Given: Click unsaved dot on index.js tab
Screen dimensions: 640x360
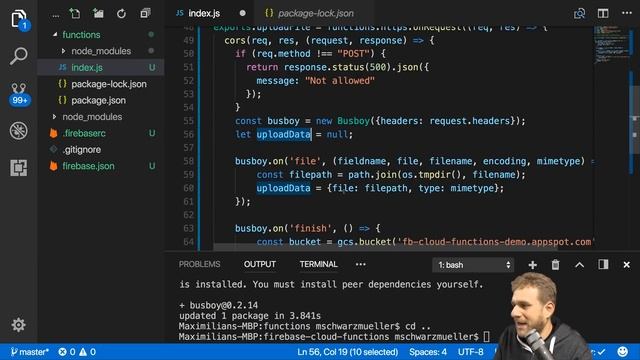Looking at the screenshot, I should point(242,13).
